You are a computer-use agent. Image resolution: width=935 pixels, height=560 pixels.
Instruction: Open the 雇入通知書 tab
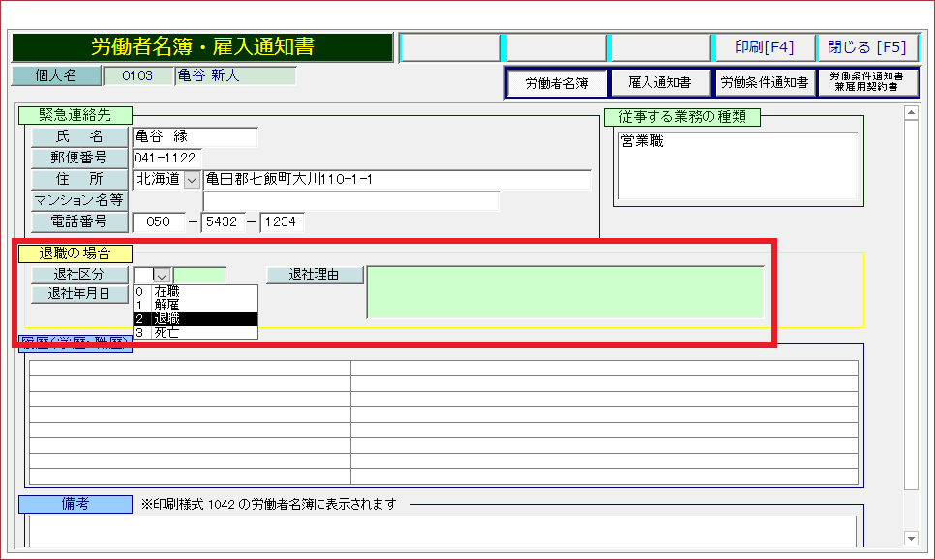(x=660, y=83)
